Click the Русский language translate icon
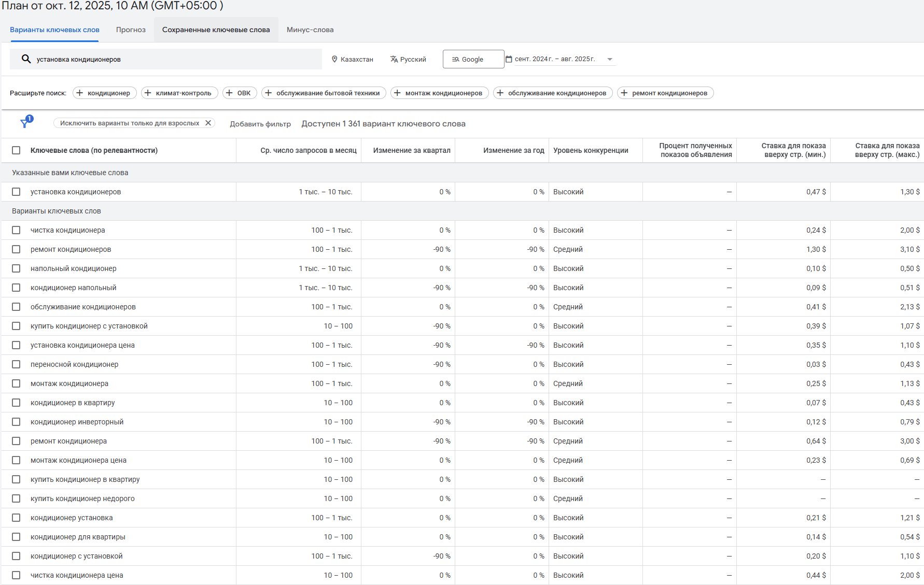Viewport: 924px width, 585px height. (394, 59)
